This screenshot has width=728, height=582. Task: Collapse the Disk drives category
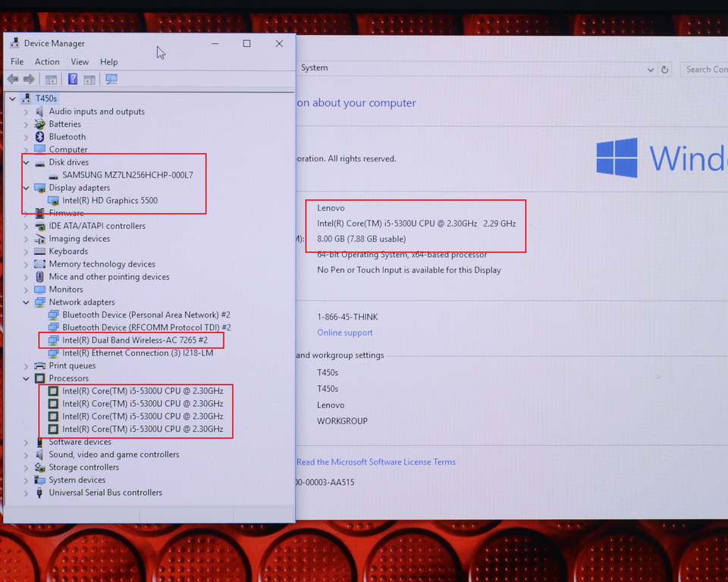(26, 162)
